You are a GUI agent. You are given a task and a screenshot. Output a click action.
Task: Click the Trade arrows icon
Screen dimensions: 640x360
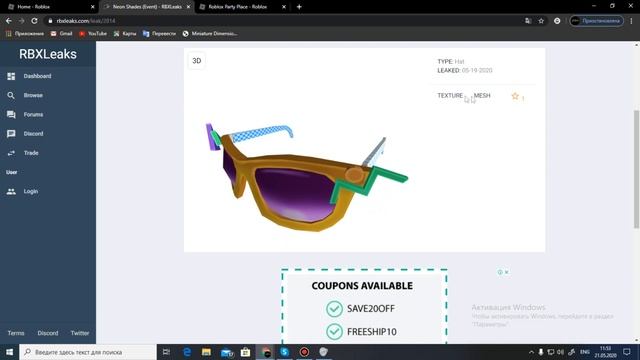coord(11,153)
